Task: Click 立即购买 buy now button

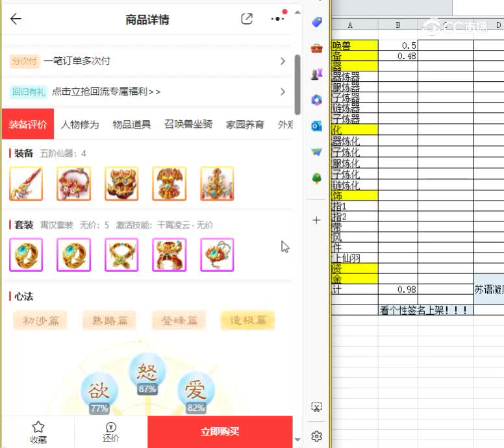Action: coord(220,431)
